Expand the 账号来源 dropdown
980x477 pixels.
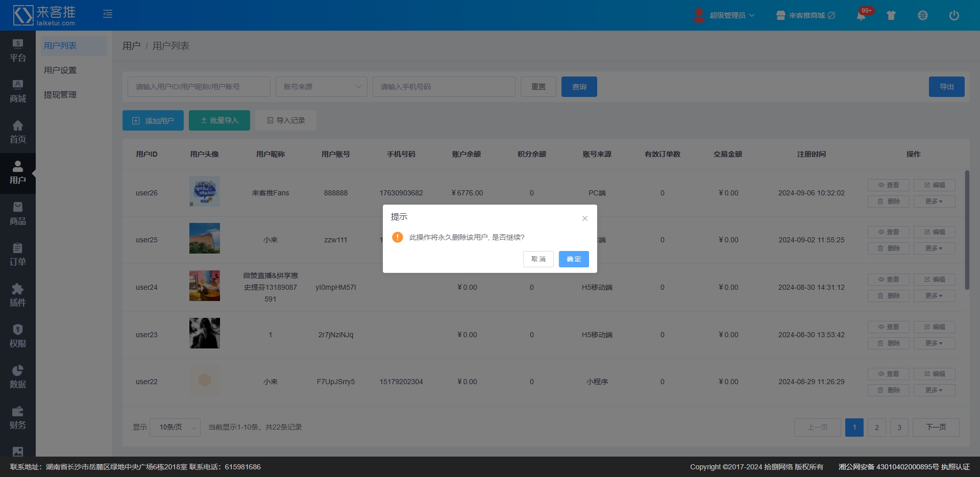coord(322,87)
